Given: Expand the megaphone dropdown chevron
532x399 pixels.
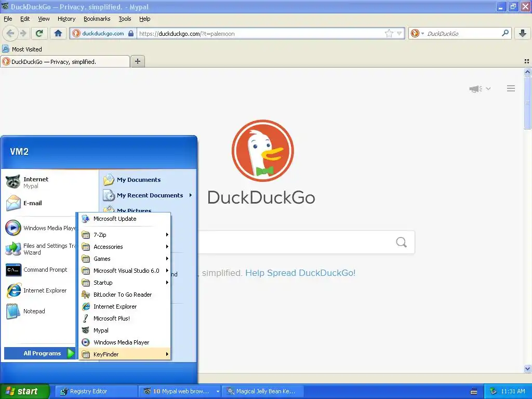Looking at the screenshot, I should (x=488, y=88).
